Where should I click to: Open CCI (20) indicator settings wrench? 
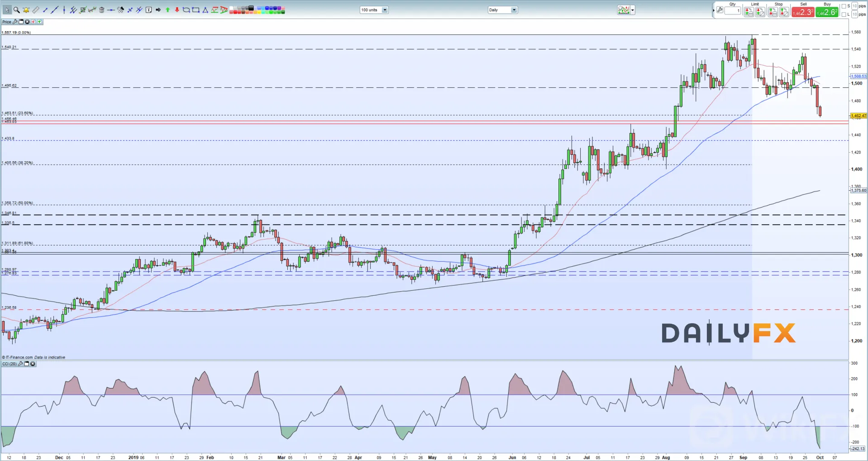20,364
